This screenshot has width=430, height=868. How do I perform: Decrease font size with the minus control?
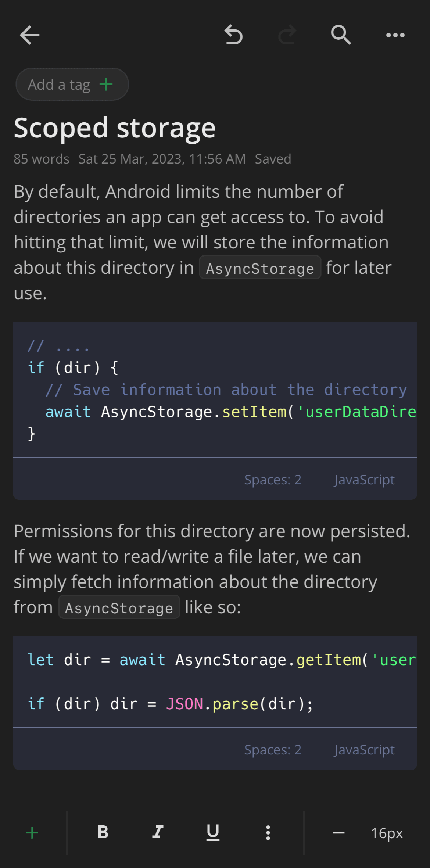click(339, 832)
